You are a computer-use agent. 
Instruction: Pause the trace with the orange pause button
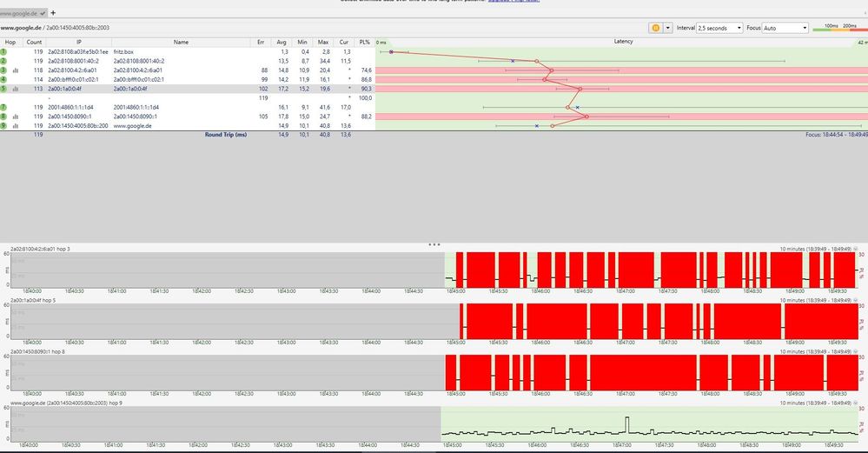pyautogui.click(x=655, y=28)
